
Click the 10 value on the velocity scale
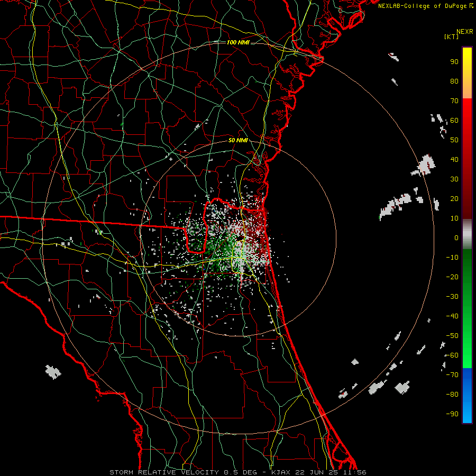454,218
